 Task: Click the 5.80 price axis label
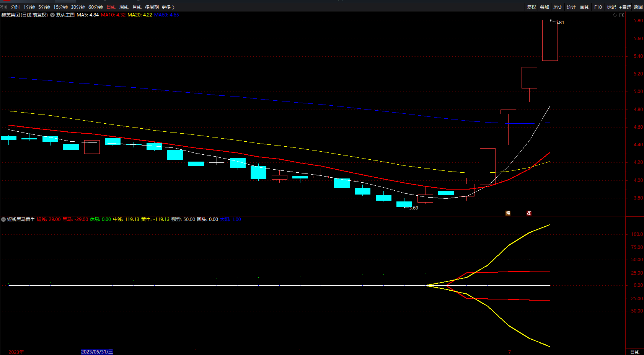(638, 21)
